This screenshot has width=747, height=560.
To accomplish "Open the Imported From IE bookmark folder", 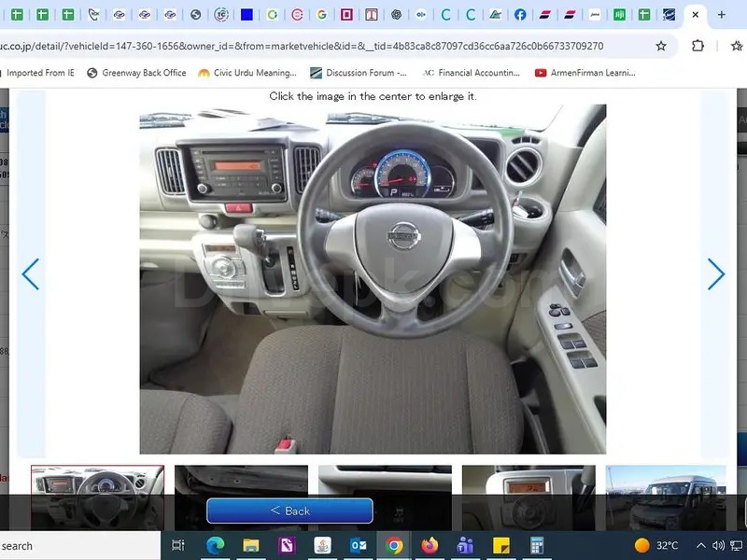I will [x=38, y=73].
